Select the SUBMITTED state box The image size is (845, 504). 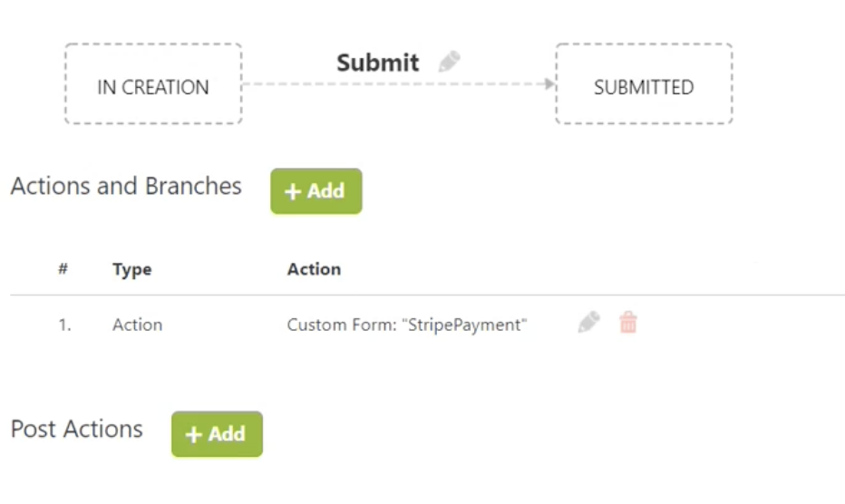644,83
